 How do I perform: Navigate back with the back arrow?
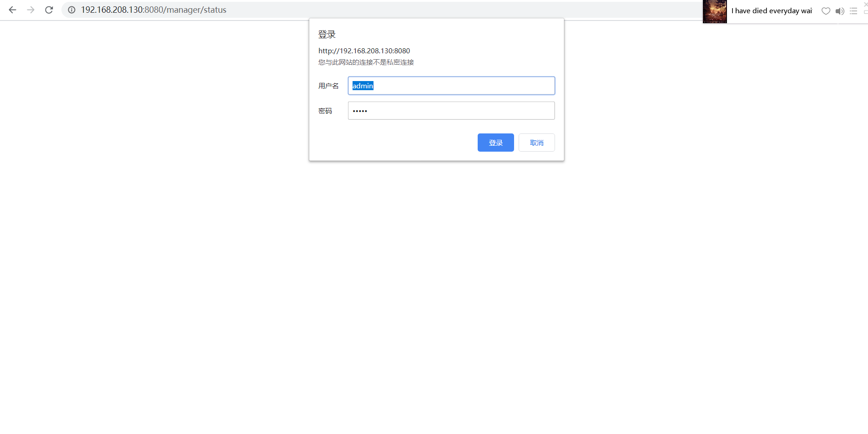12,10
